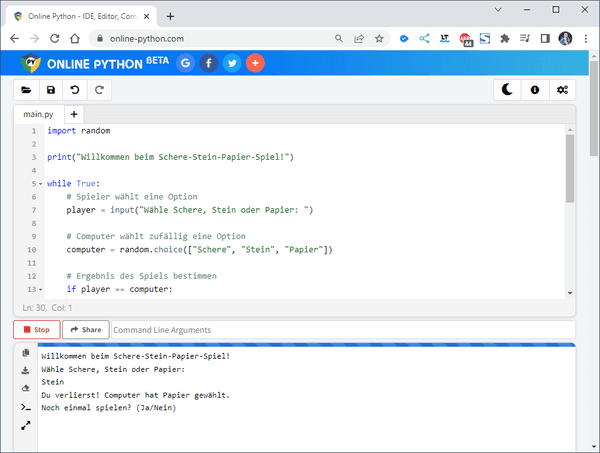Stop the running program
The image size is (600, 453).
[x=36, y=330]
